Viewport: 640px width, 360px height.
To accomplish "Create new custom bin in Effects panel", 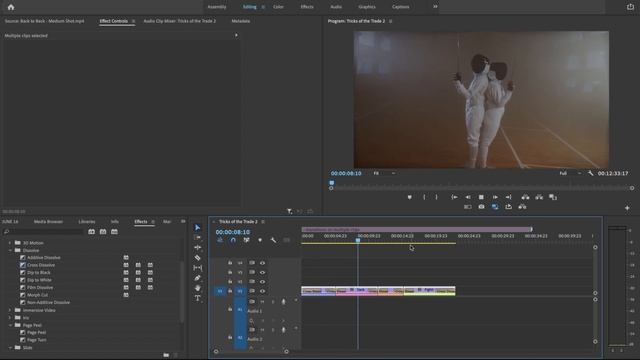I will point(166,355).
